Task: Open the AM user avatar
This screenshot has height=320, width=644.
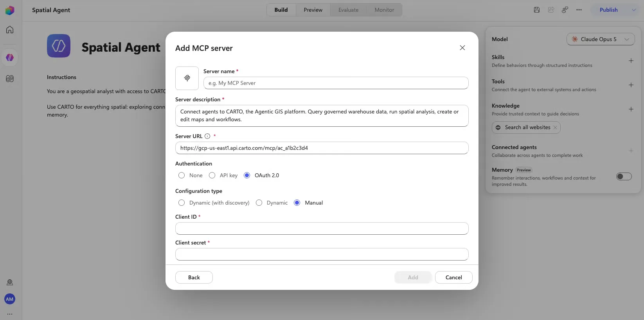Action: click(10, 299)
